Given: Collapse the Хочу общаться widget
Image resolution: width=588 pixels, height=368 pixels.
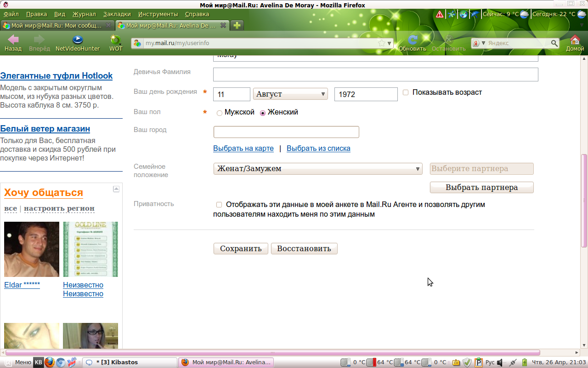Looking at the screenshot, I should pos(116,189).
